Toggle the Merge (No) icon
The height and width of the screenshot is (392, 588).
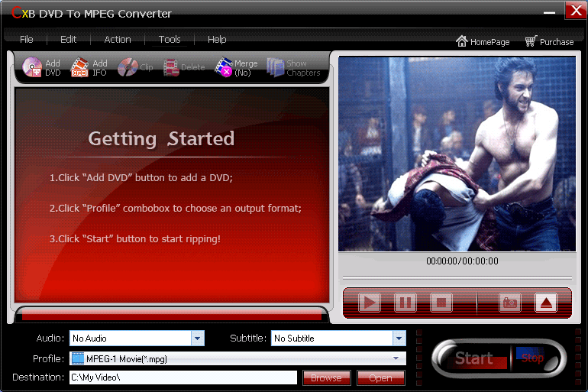[x=224, y=67]
